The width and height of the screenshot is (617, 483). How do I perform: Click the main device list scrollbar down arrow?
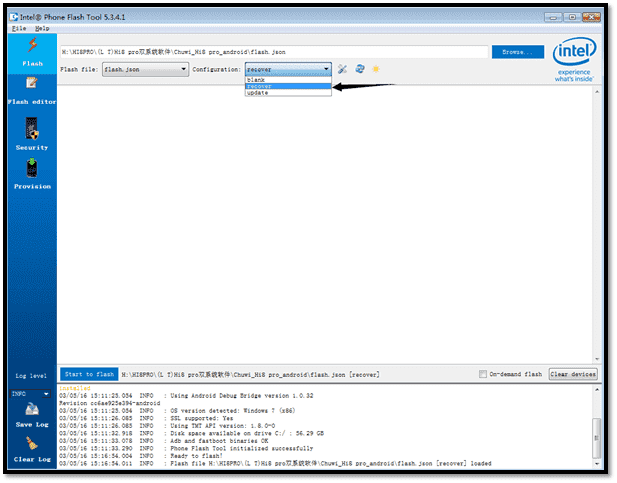(597, 359)
